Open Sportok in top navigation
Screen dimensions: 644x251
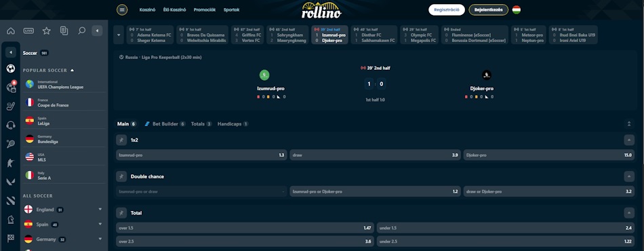point(232,10)
